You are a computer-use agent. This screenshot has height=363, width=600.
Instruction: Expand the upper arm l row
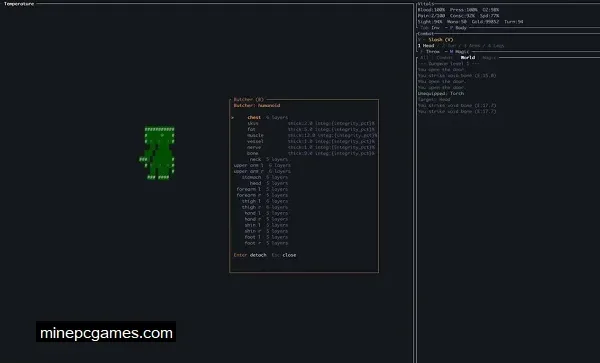(262, 165)
